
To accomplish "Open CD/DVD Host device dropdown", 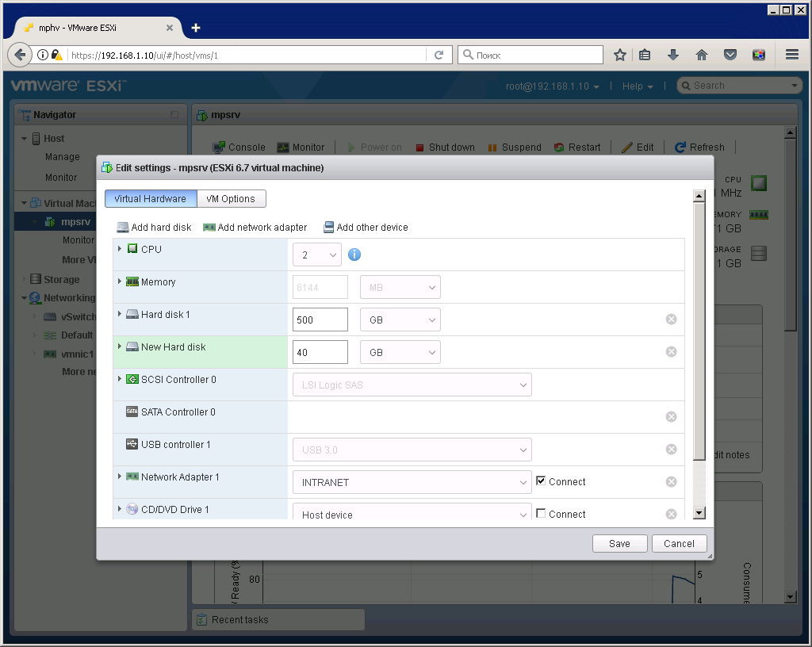I will pyautogui.click(x=412, y=512).
